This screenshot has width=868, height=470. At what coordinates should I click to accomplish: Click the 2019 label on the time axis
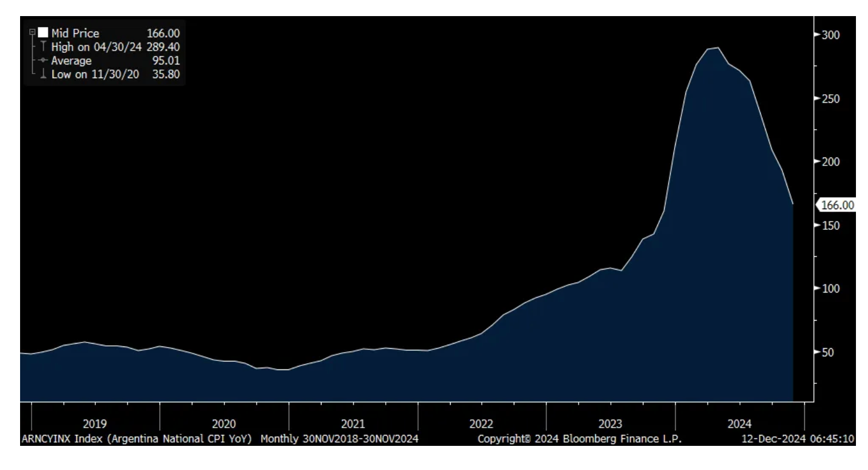tap(95, 424)
